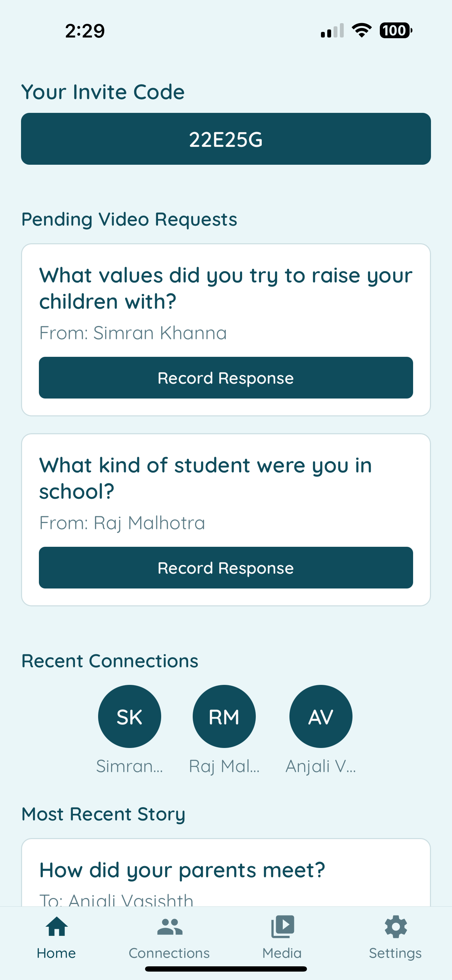
Task: Open the 'kind of student' question card
Action: (x=226, y=520)
